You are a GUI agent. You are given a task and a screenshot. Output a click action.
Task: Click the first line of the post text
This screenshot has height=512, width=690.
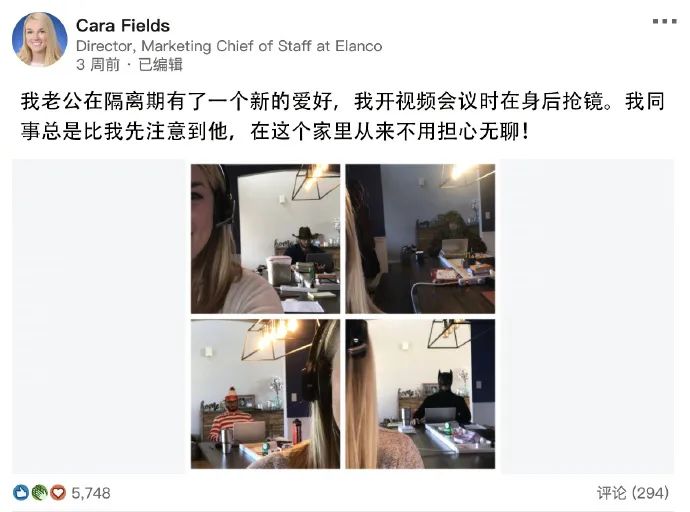pyautogui.click(x=342, y=101)
